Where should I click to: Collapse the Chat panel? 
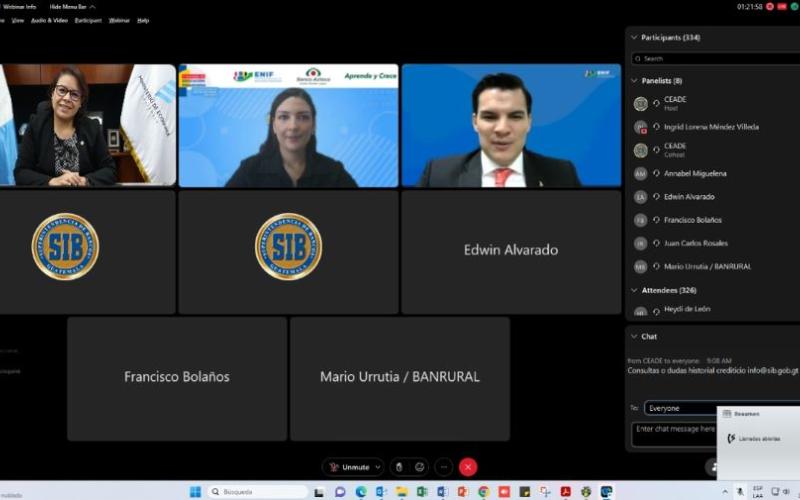click(635, 336)
